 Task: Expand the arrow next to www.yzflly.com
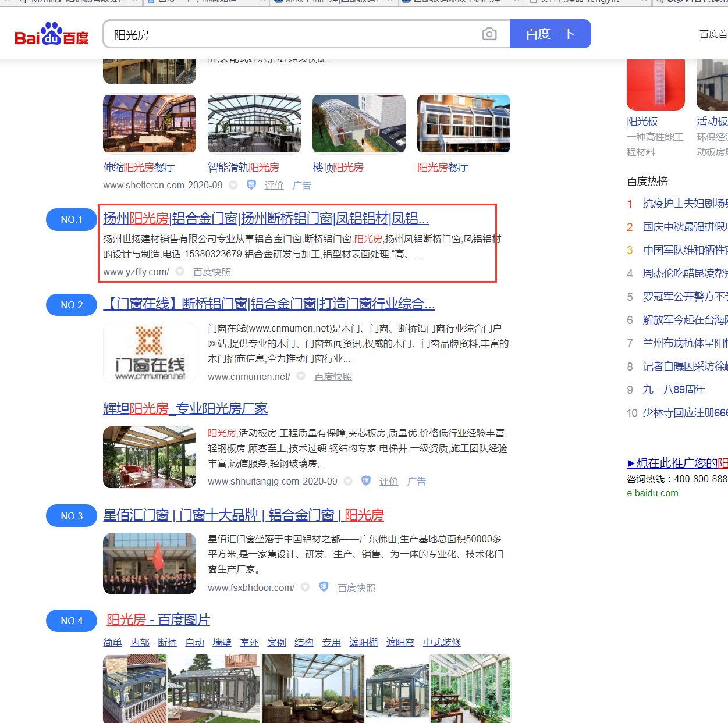180,271
